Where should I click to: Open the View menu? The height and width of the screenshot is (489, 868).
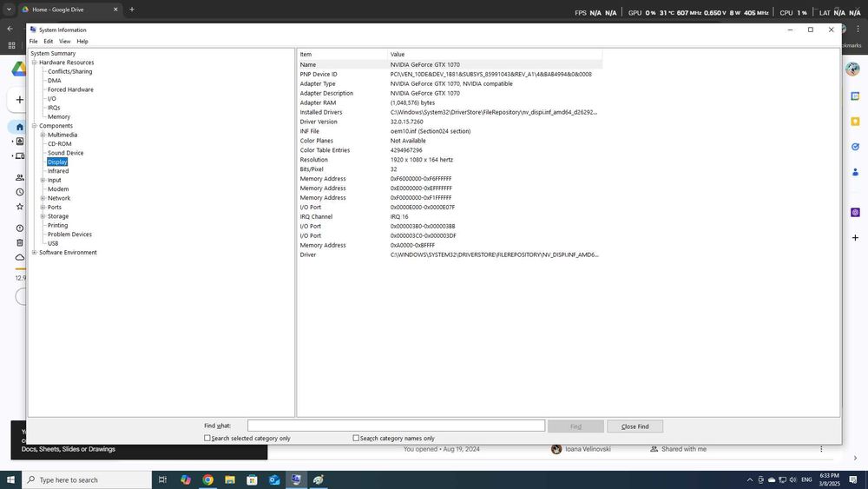(65, 42)
